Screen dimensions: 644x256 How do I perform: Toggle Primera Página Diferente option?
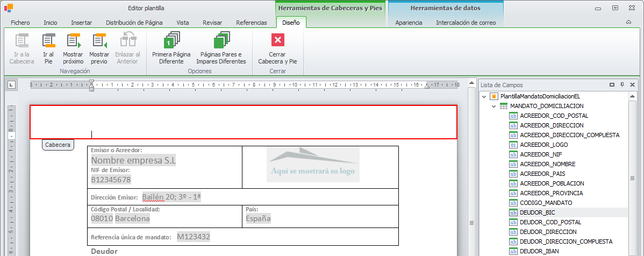tap(171, 48)
